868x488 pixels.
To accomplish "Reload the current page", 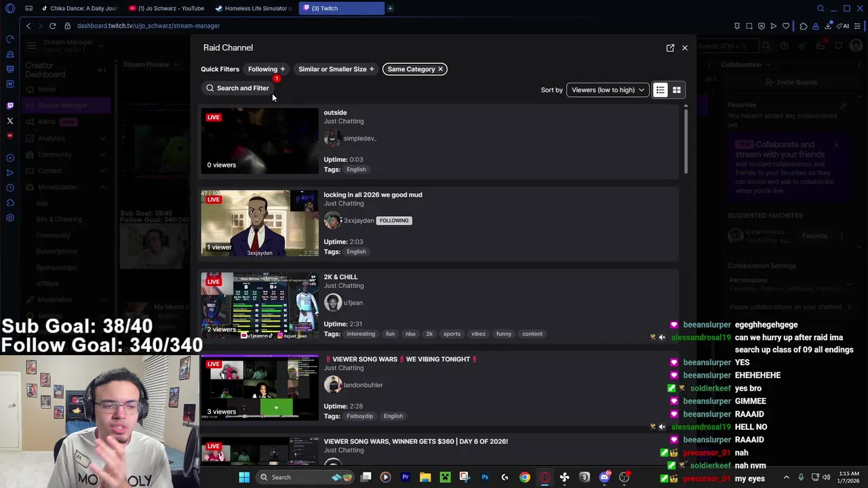I will pyautogui.click(x=52, y=26).
